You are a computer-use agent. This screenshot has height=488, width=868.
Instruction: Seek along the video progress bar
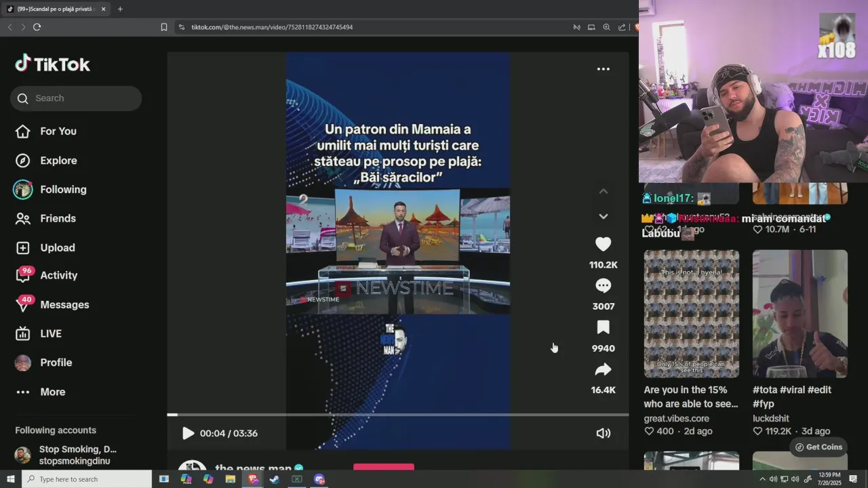point(397,415)
